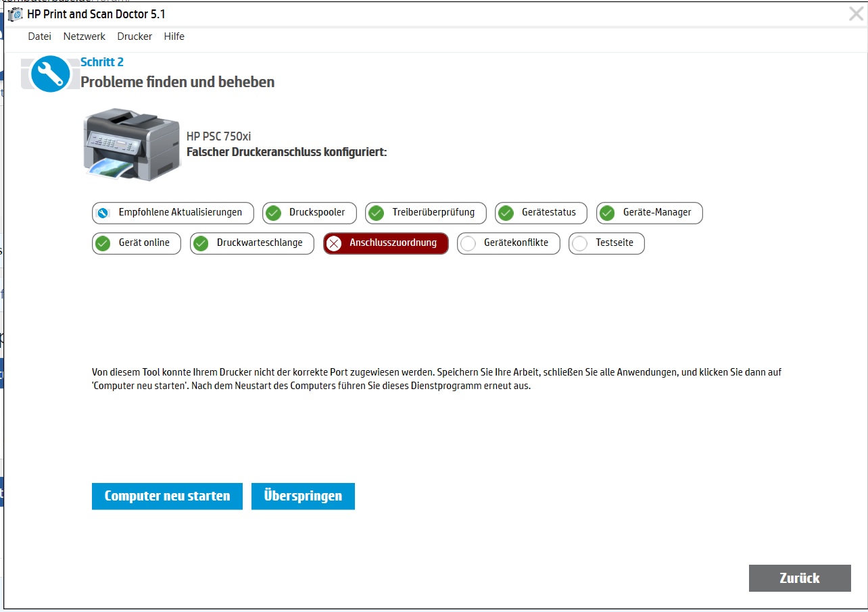Open the Netzwerk menu
This screenshot has height=612, width=868.
[85, 36]
